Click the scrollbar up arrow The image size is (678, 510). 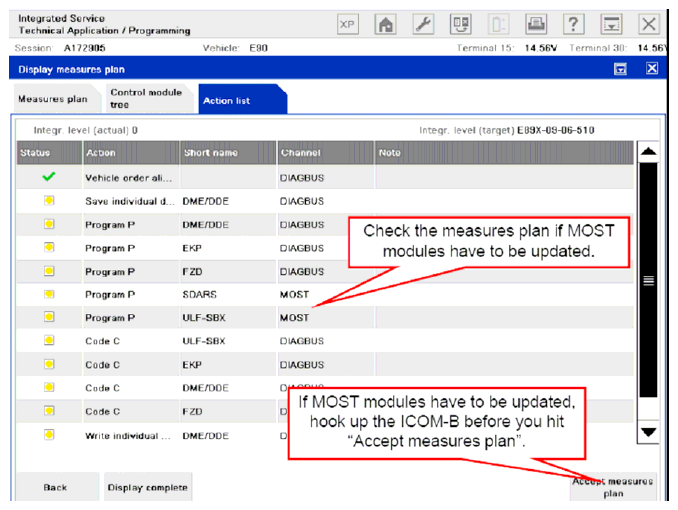(x=648, y=152)
